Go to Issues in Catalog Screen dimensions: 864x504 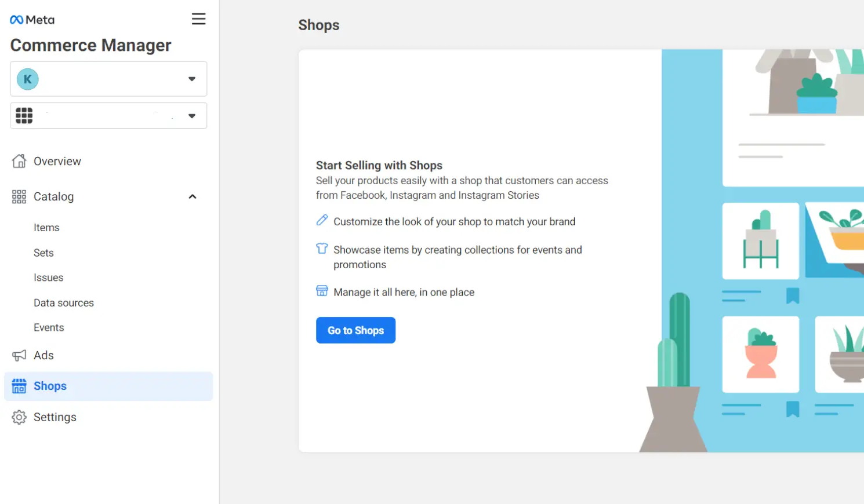click(48, 278)
